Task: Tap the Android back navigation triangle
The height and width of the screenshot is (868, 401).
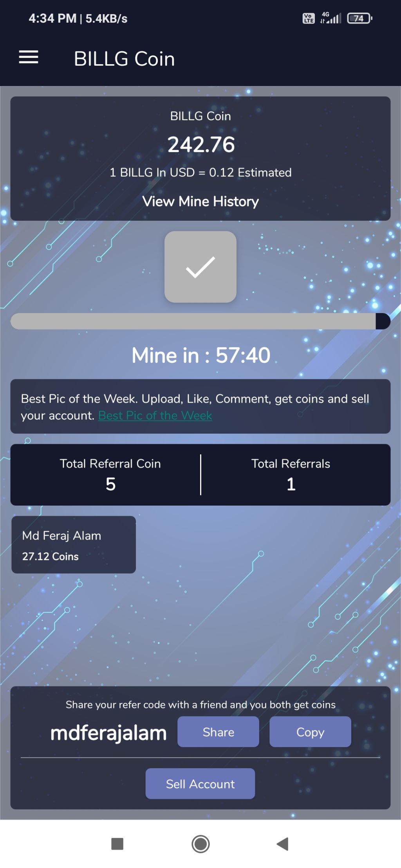Action: (x=282, y=844)
